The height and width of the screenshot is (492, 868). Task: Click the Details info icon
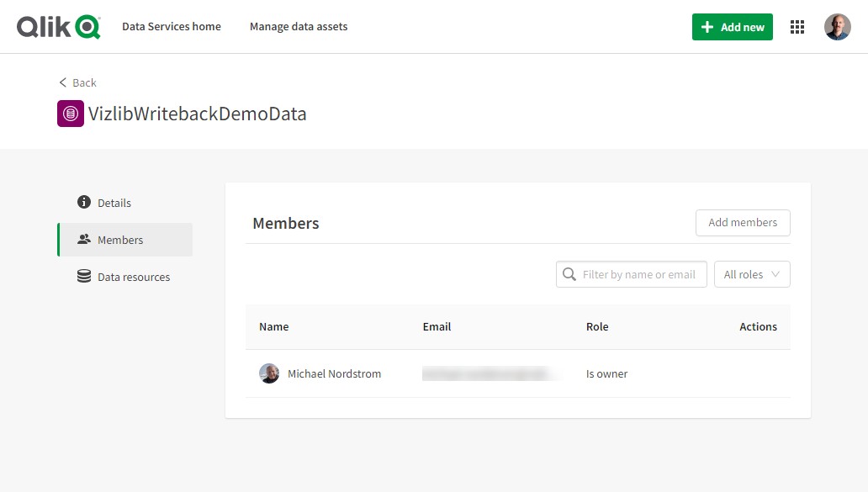click(83, 202)
